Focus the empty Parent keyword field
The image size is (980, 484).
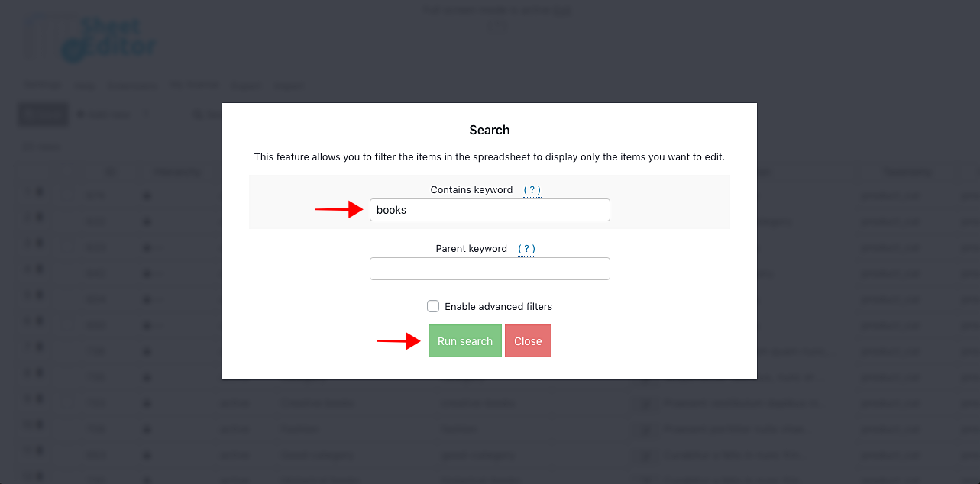point(490,269)
